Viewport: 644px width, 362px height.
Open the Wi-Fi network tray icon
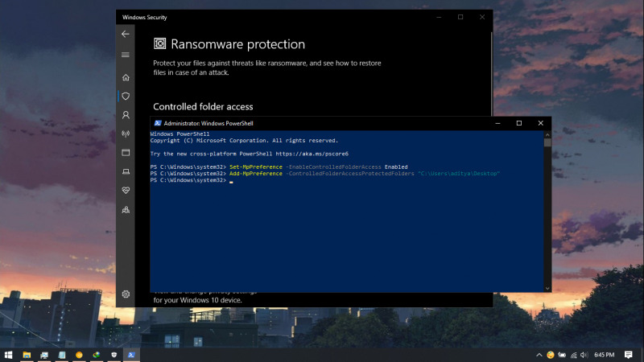(x=573, y=355)
